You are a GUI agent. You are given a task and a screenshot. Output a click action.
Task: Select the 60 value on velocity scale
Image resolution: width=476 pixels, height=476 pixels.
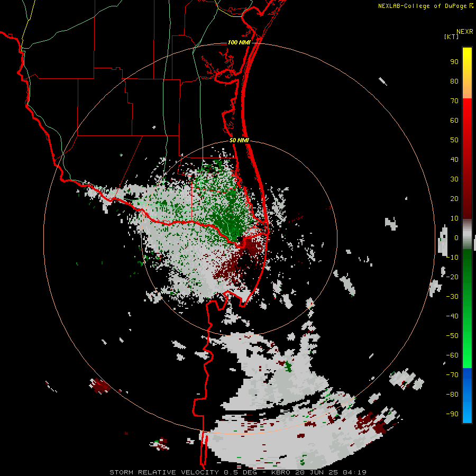[x=454, y=121]
